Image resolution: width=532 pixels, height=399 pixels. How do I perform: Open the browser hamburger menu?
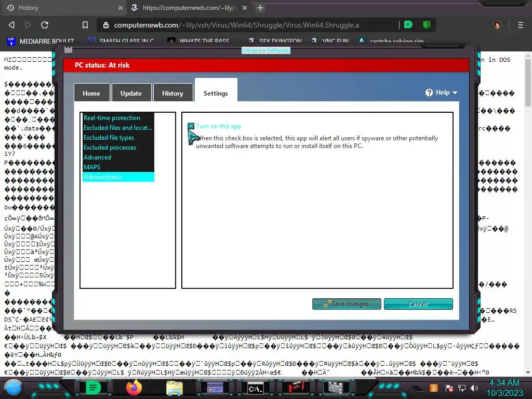coord(521,25)
